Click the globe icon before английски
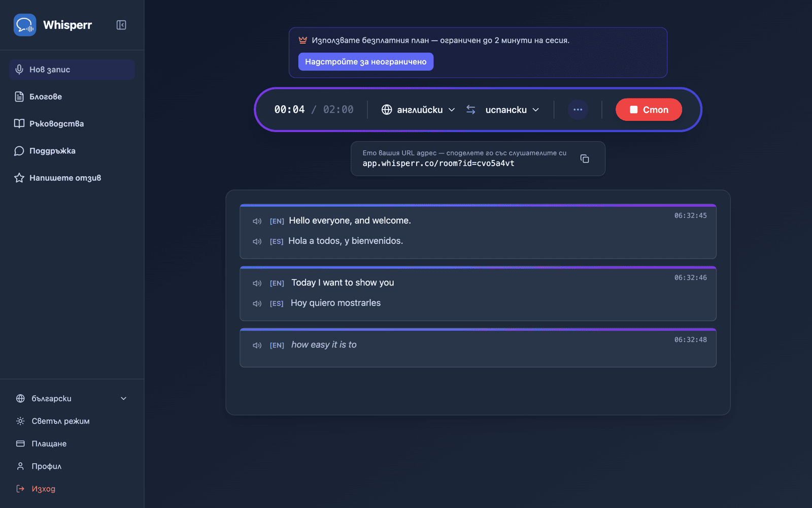812x508 pixels. click(387, 110)
